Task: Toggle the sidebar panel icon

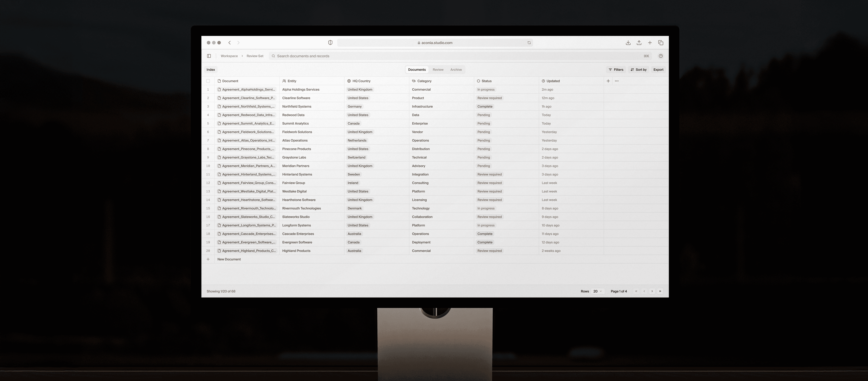Action: pos(209,56)
